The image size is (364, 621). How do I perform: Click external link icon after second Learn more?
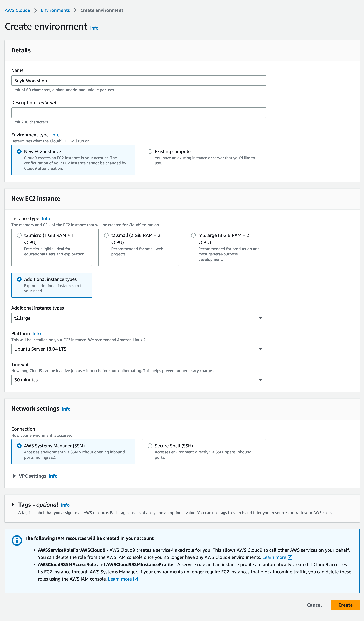136,579
